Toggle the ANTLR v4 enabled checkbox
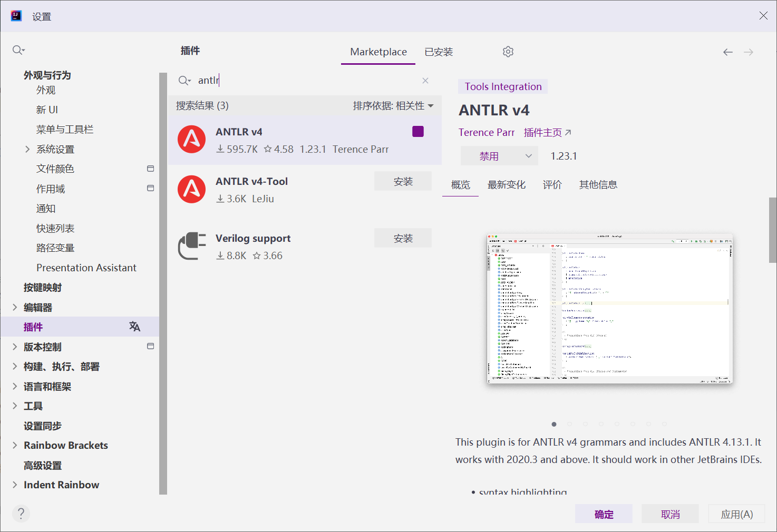This screenshot has width=777, height=532. pos(418,132)
